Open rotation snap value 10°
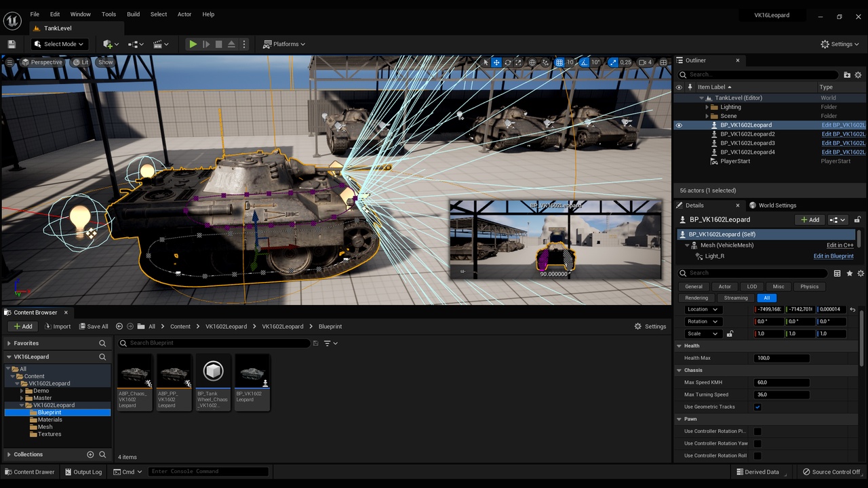This screenshot has width=868, height=488. click(x=596, y=62)
